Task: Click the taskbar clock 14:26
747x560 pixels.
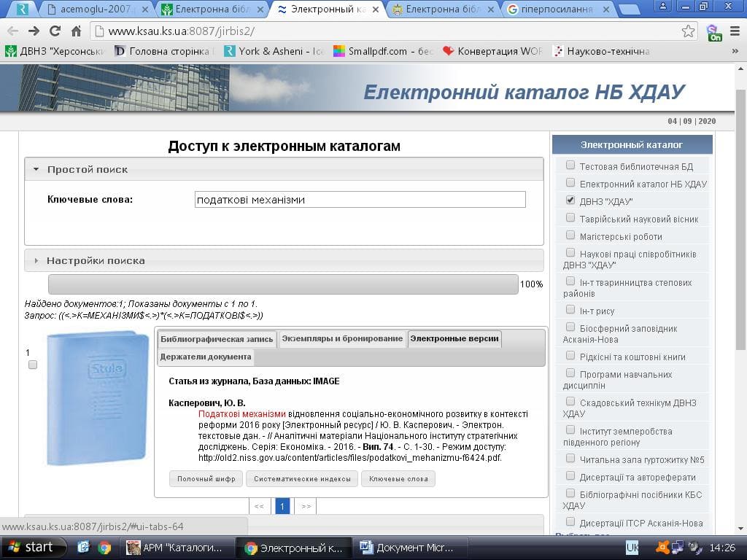Action: pos(722,548)
